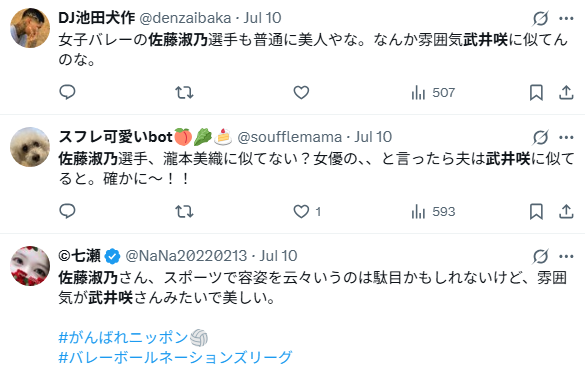Open hashtag #バレーボールネーションズリーグ

tap(175, 357)
